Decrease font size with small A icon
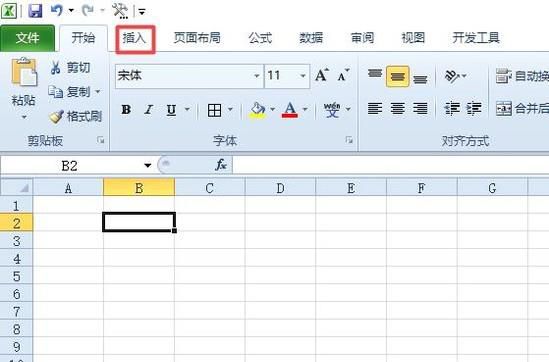Viewport: 549px width, 362px height. 343,75
